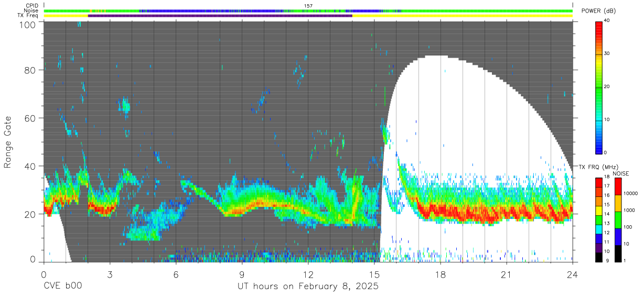Click the UT hours on February 8, 2025 title
The width and height of the screenshot is (644, 297).
[x=307, y=287]
